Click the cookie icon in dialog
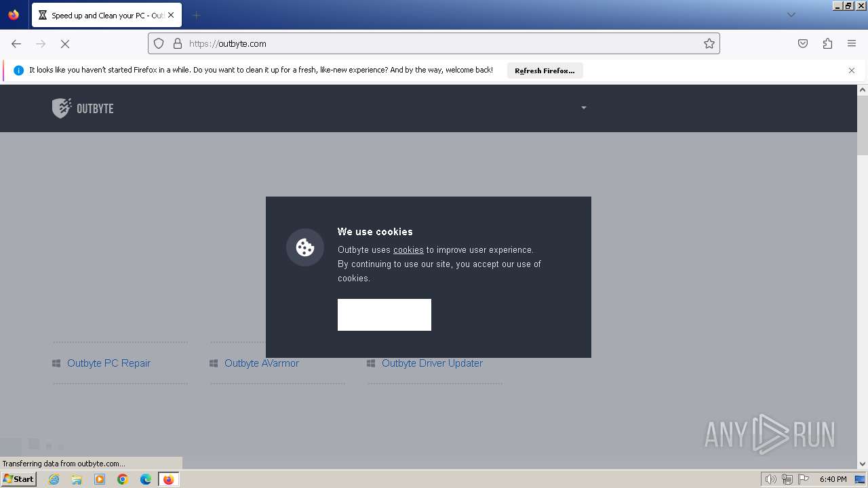 coord(305,247)
